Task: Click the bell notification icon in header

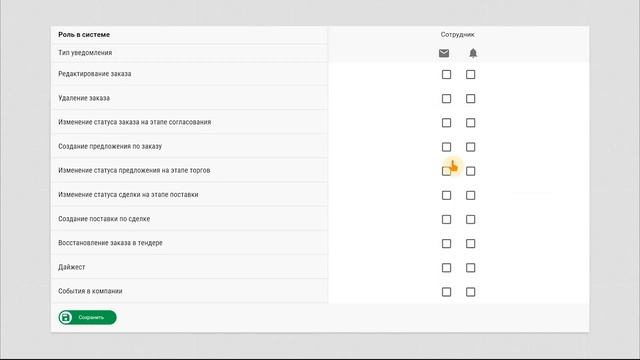Action: (473, 53)
